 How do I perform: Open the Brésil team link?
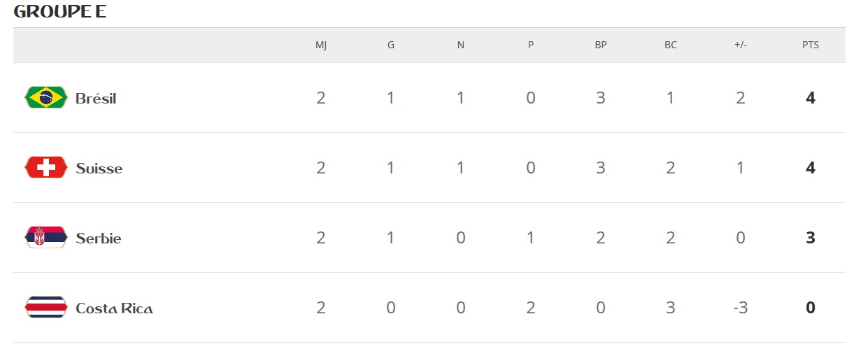pyautogui.click(x=96, y=99)
